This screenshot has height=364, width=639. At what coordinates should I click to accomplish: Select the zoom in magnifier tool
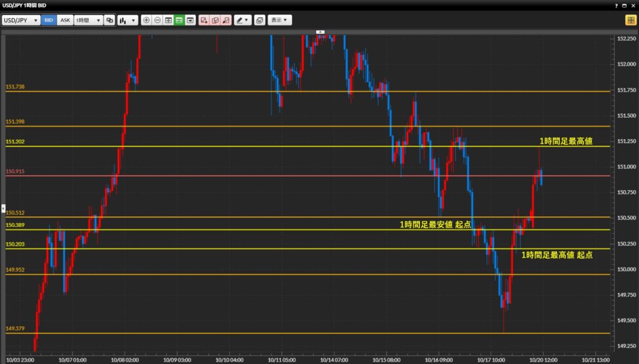146,20
